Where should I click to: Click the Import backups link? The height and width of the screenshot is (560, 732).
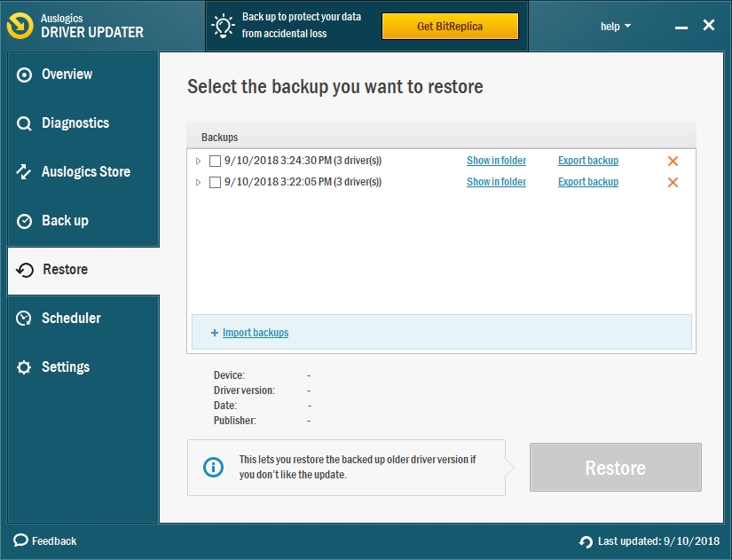click(x=256, y=333)
